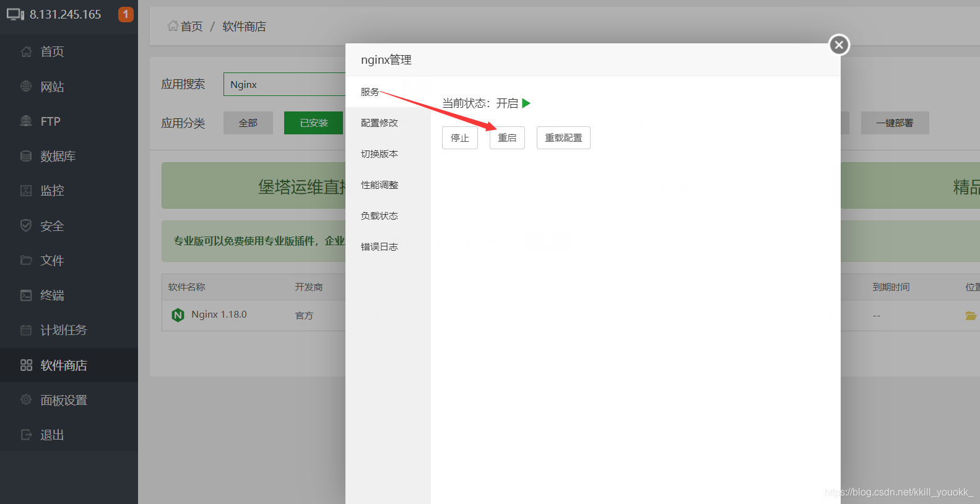Click the database icon beside 数据库

(x=26, y=156)
